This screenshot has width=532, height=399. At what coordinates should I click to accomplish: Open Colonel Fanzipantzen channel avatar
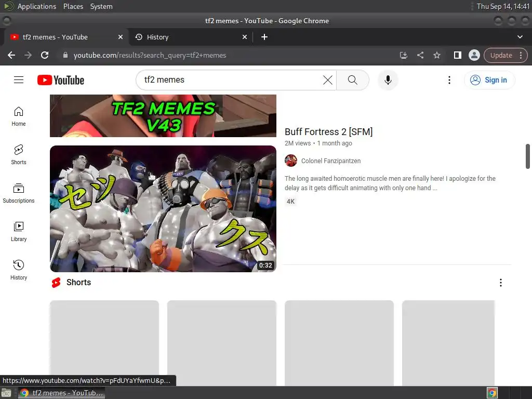point(291,161)
